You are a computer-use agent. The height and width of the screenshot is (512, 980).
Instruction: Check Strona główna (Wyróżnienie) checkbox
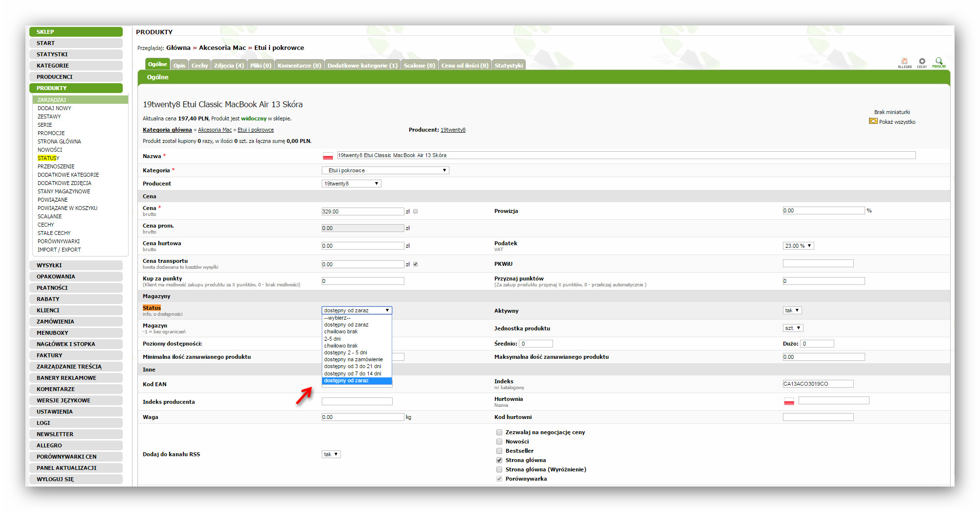tap(499, 469)
